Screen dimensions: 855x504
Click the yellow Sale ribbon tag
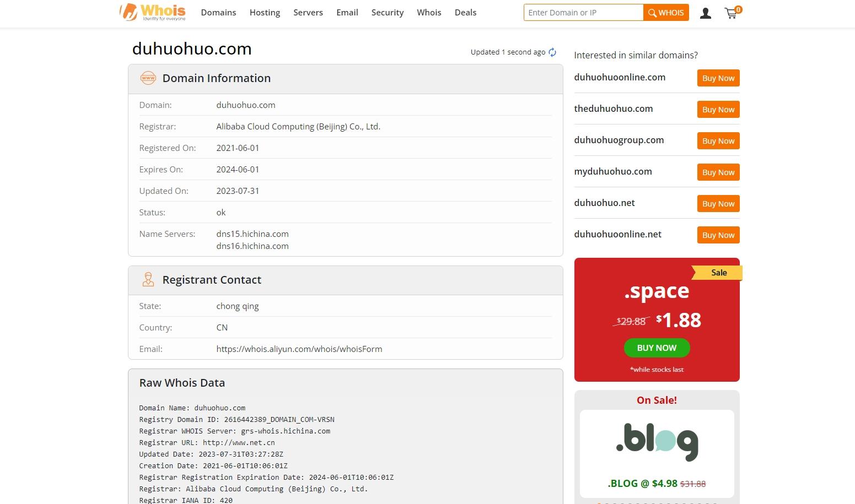point(718,273)
